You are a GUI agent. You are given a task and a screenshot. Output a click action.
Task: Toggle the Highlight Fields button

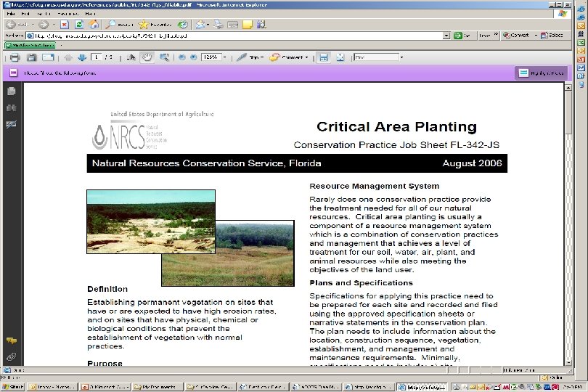coord(541,73)
